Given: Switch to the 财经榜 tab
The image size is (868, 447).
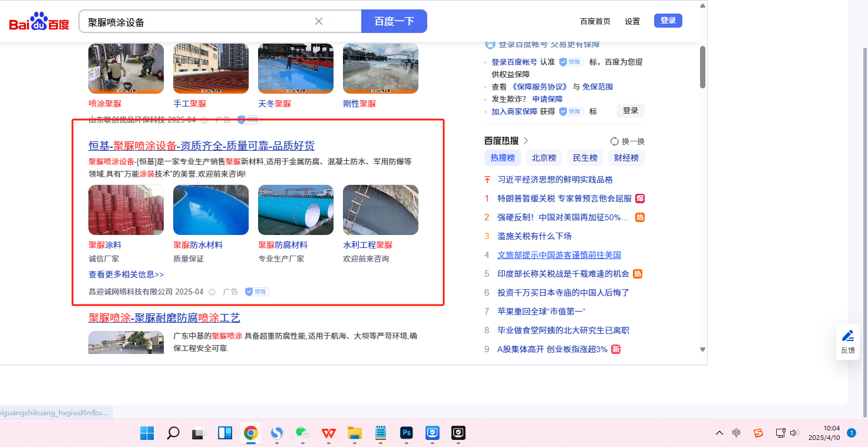Looking at the screenshot, I should (x=626, y=158).
